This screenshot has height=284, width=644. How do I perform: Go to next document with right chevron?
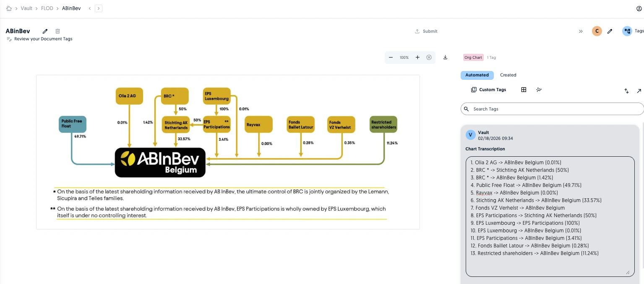click(x=99, y=8)
